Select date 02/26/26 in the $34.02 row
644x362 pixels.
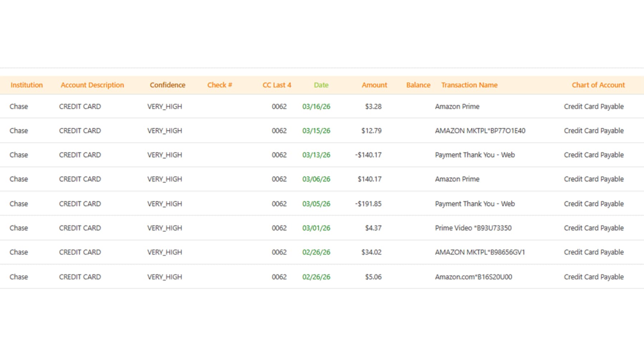[316, 252]
